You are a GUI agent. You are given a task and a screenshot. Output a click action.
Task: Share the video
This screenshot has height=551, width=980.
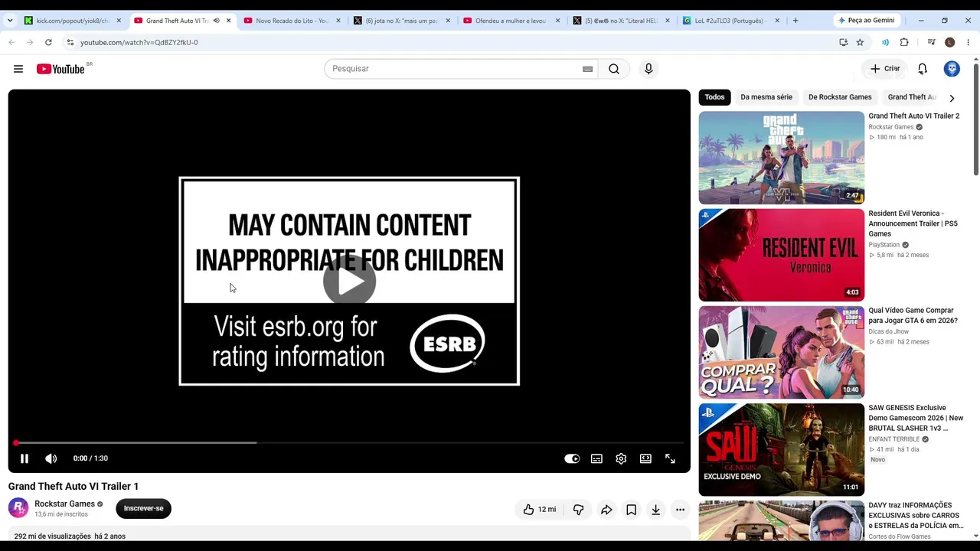coord(606,509)
